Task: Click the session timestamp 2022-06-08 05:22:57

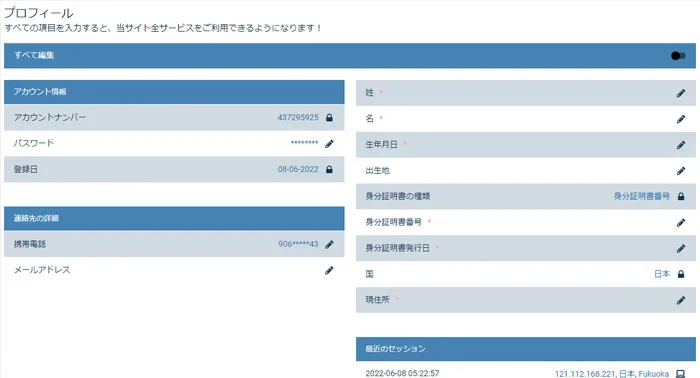Action: [x=402, y=373]
